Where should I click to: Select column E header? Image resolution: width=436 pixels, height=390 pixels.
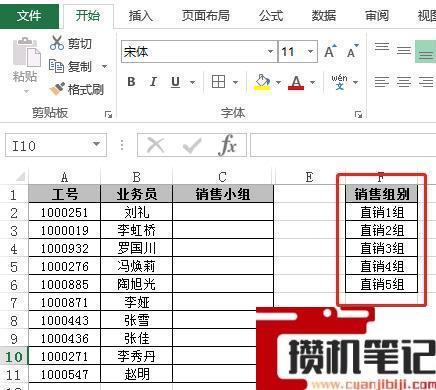point(309,177)
